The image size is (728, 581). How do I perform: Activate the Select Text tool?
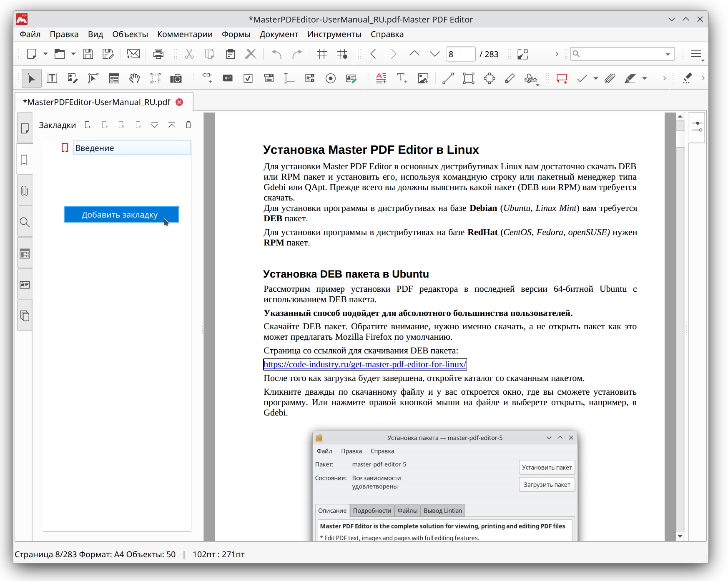(x=155, y=78)
